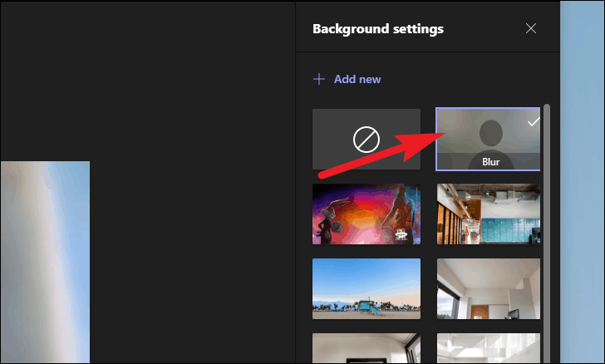Choose the white room with window background
Image resolution: width=605 pixels, height=364 pixels.
489,288
